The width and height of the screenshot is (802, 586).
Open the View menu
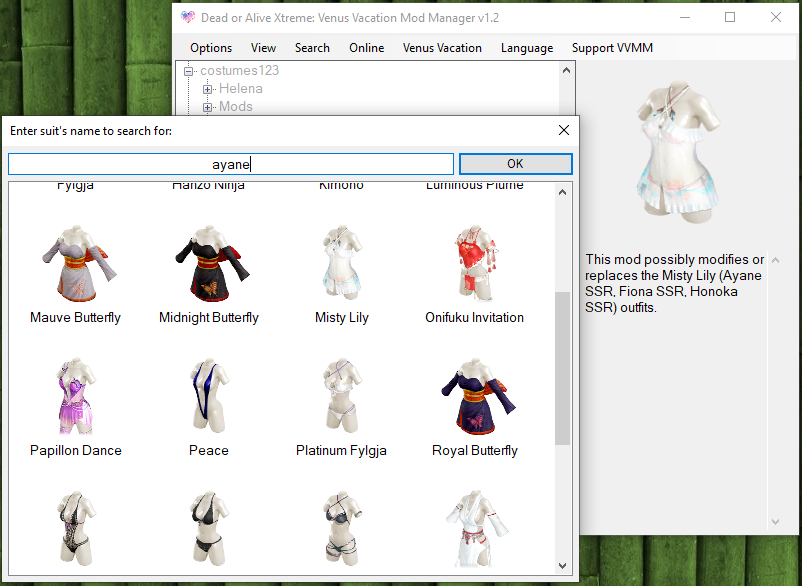tap(263, 48)
